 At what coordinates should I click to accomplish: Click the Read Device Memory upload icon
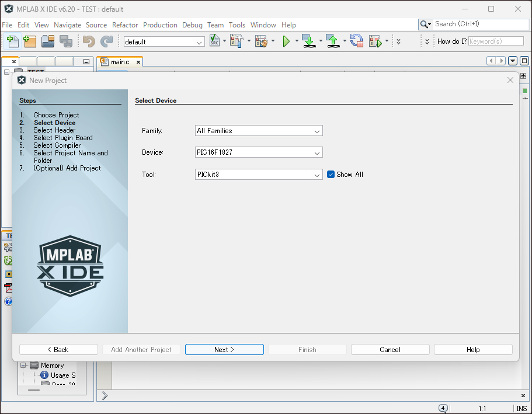tap(333, 41)
